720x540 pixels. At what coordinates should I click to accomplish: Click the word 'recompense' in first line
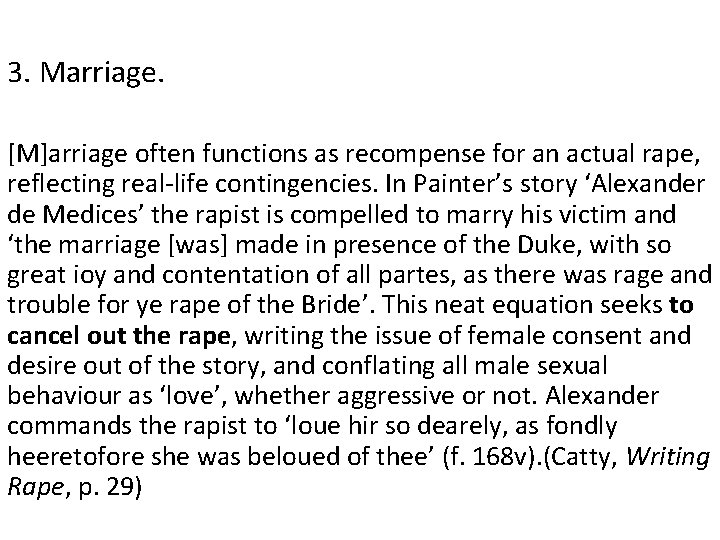point(415,155)
